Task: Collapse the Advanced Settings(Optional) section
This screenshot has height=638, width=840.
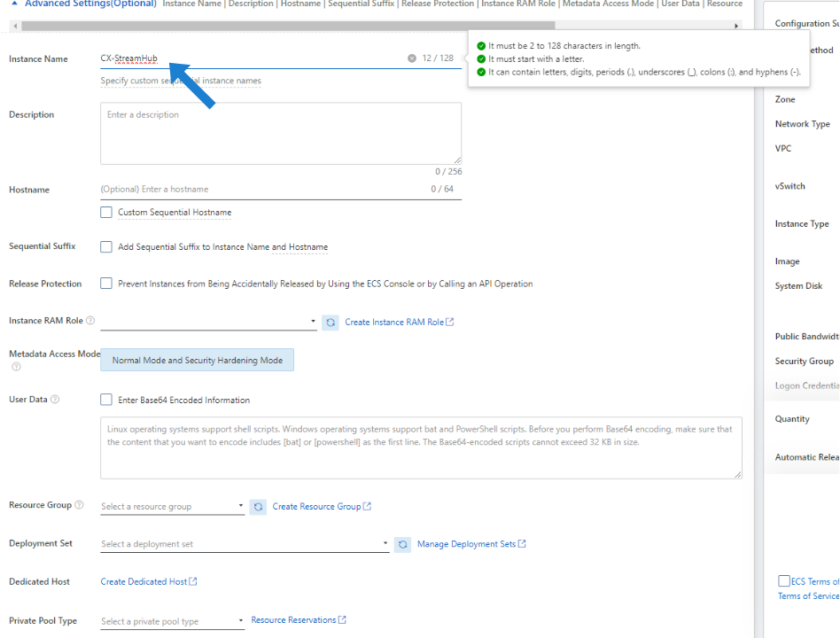Action: tap(14, 4)
